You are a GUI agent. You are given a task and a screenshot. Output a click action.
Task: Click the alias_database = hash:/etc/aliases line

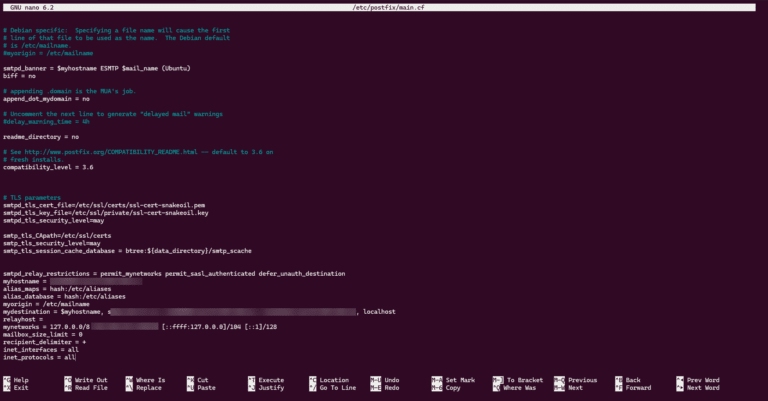64,297
